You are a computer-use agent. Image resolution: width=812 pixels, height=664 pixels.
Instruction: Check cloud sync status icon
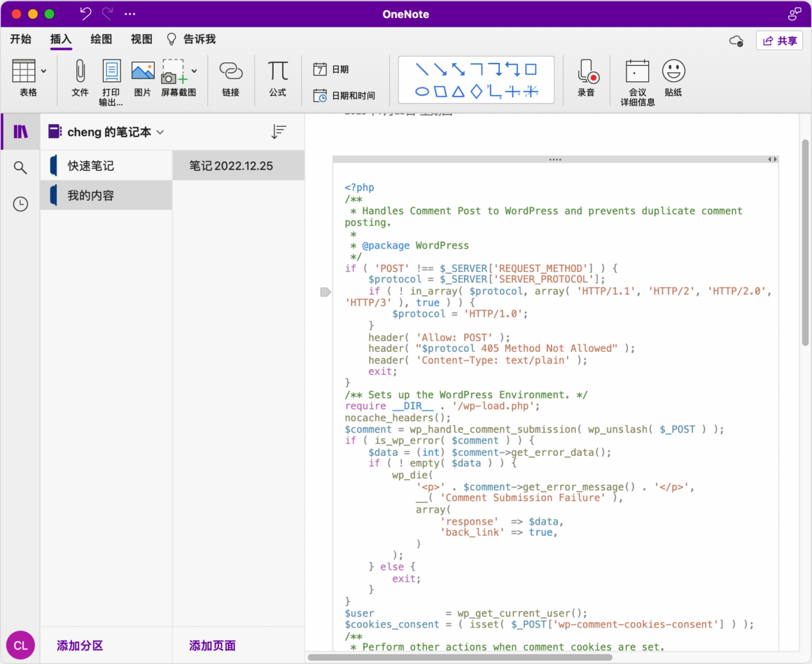[736, 41]
